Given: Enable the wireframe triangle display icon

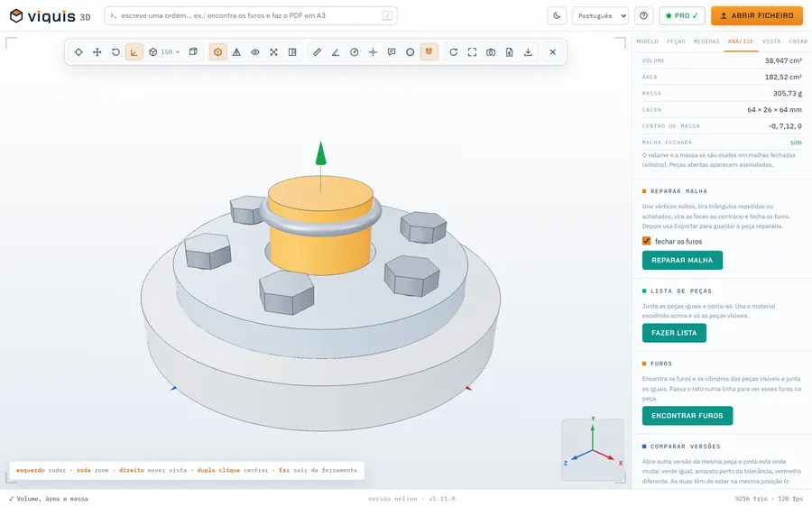Looking at the screenshot, I should [x=236, y=51].
